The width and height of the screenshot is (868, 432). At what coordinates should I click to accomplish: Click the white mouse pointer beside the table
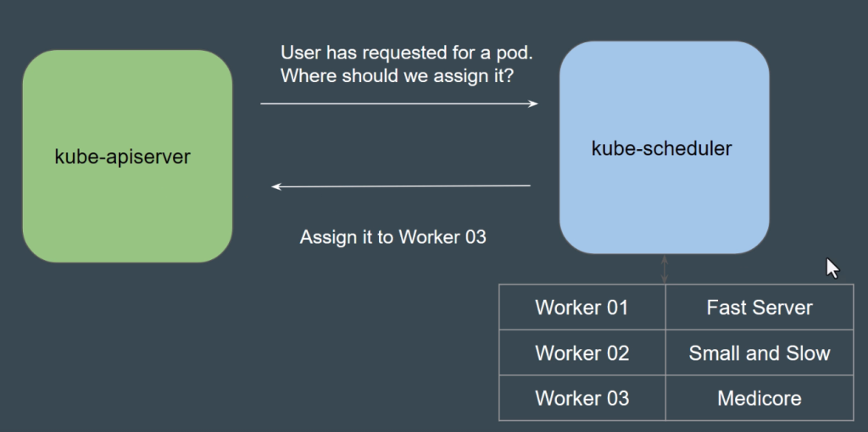[832, 269]
